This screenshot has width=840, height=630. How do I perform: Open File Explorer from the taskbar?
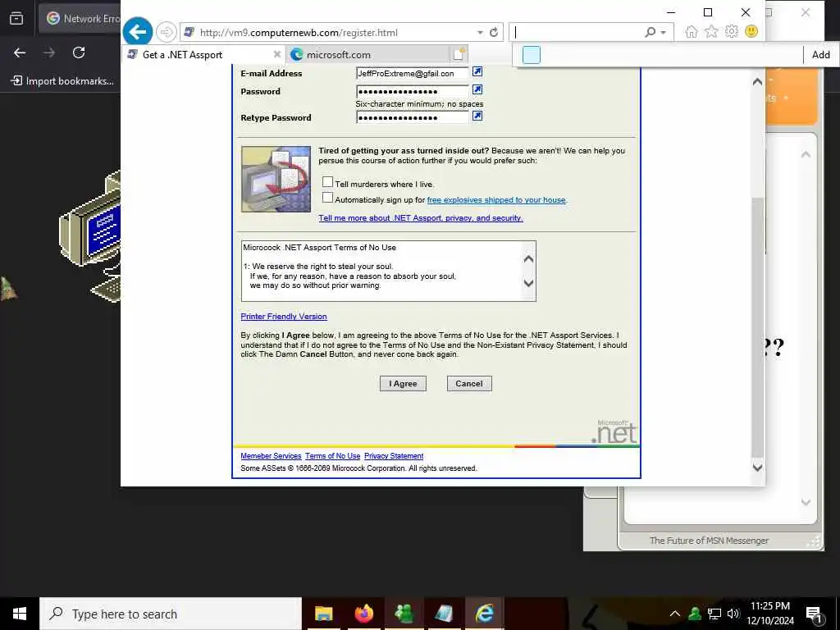323,614
